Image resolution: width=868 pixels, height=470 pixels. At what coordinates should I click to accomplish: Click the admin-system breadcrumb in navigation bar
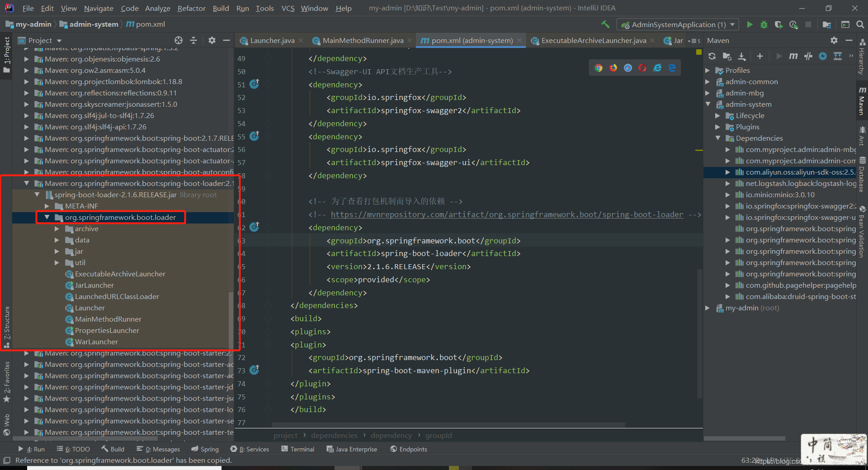click(89, 24)
